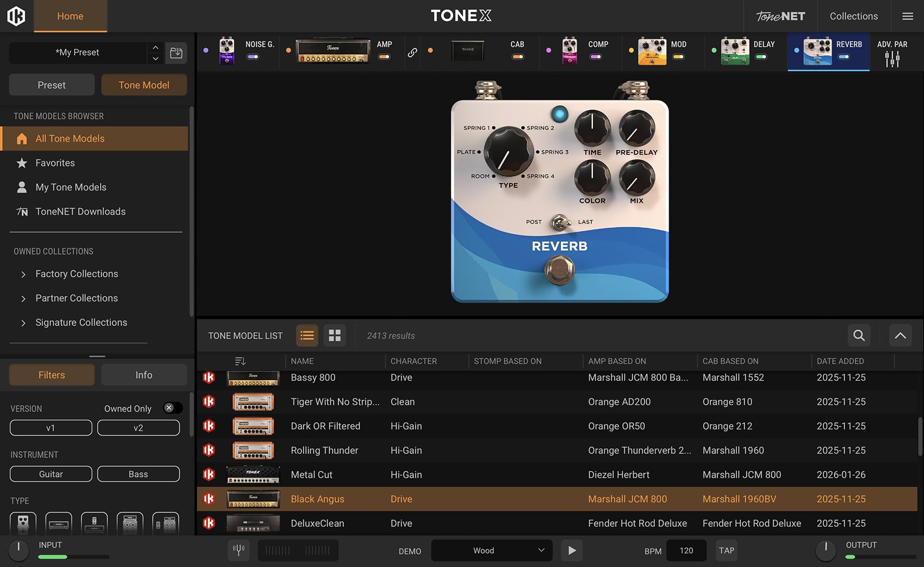The width and height of the screenshot is (924, 567).
Task: Open the Wood demo dropdown
Action: [491, 550]
